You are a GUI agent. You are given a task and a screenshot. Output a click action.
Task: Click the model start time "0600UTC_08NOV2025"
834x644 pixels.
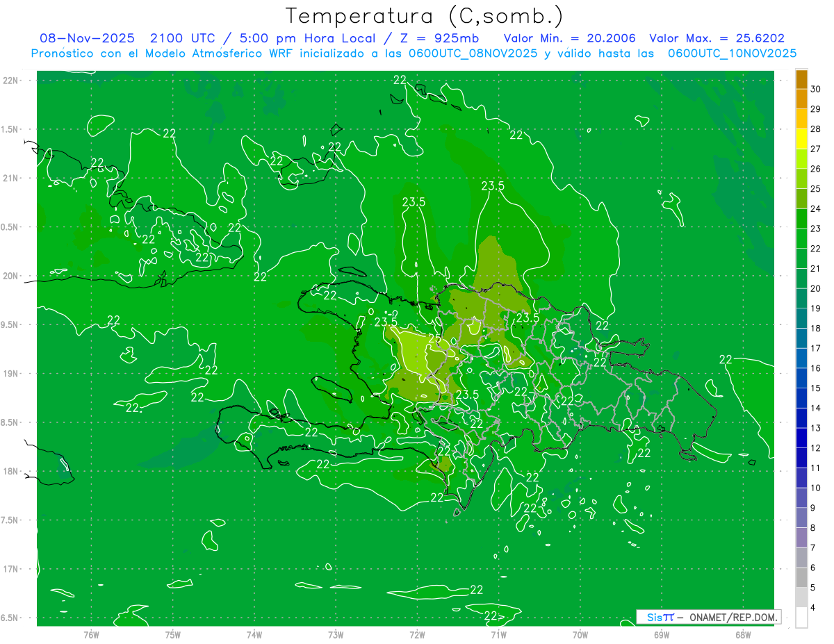coord(473,53)
